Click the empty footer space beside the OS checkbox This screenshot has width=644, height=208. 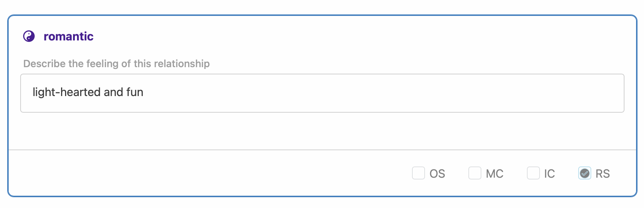210,173
